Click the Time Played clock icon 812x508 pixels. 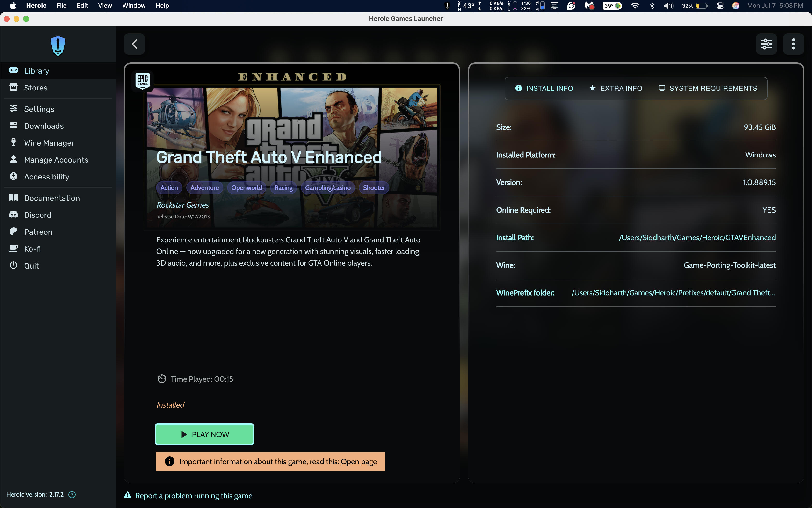click(x=162, y=379)
